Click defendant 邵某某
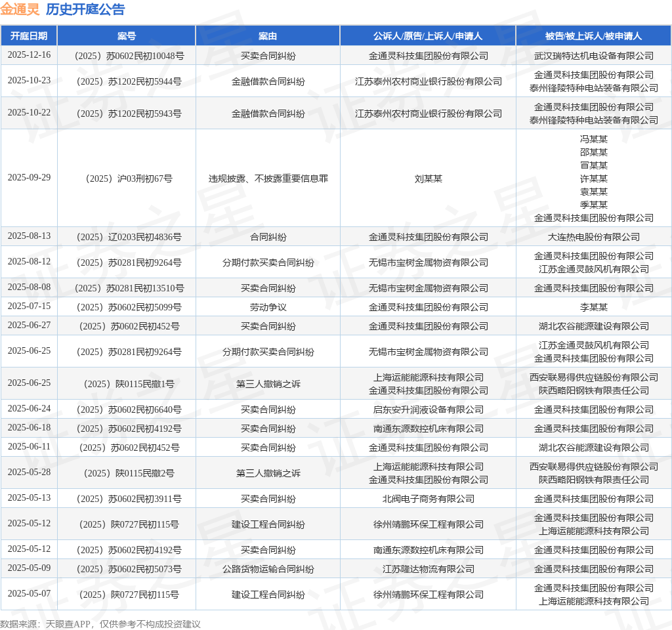Viewport: 672px width, 630px height. click(593, 152)
